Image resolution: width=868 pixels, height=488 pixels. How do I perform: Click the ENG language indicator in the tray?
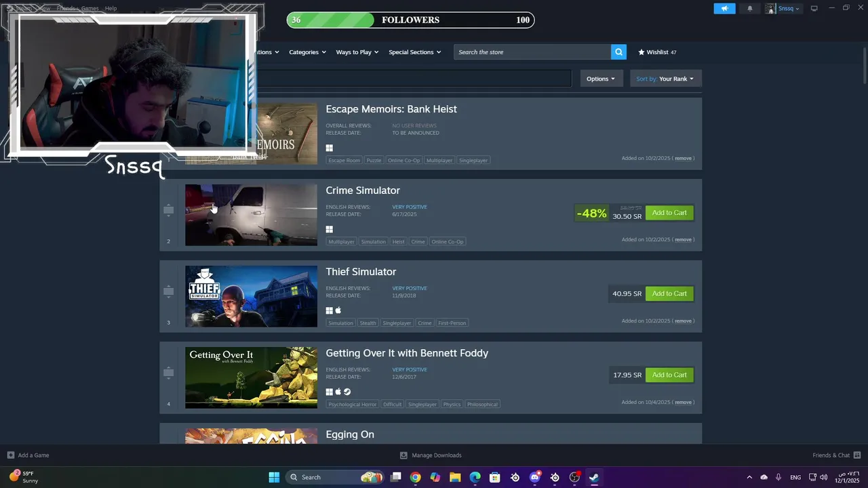click(x=795, y=477)
